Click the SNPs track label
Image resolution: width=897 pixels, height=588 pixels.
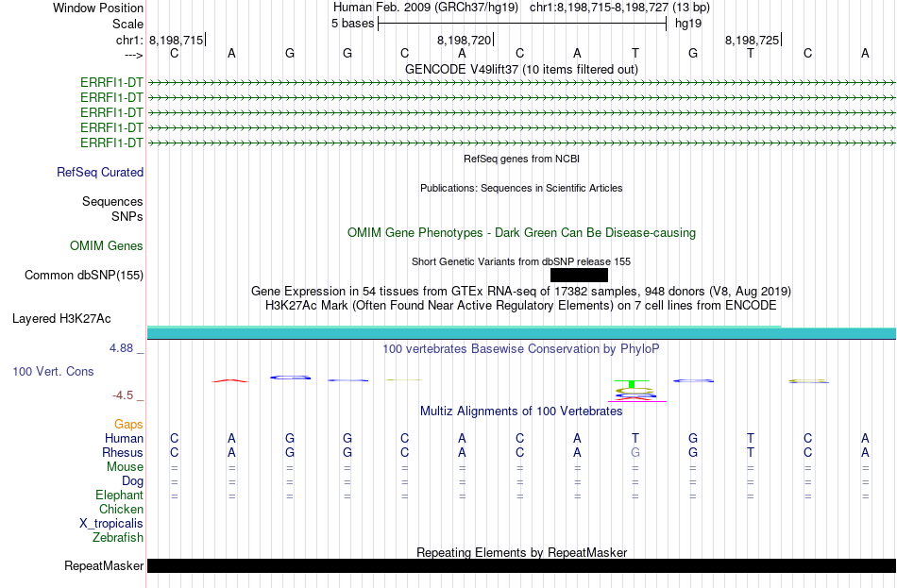[x=127, y=217]
